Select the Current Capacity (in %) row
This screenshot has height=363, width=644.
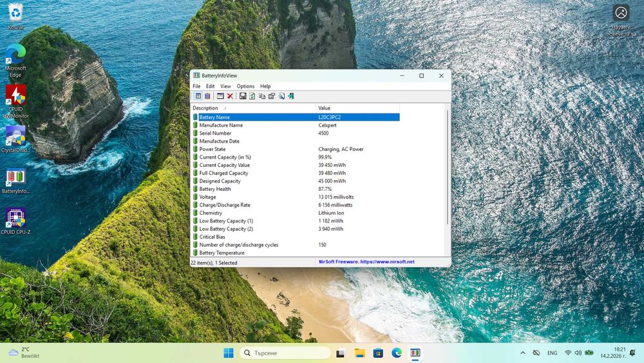coord(296,157)
